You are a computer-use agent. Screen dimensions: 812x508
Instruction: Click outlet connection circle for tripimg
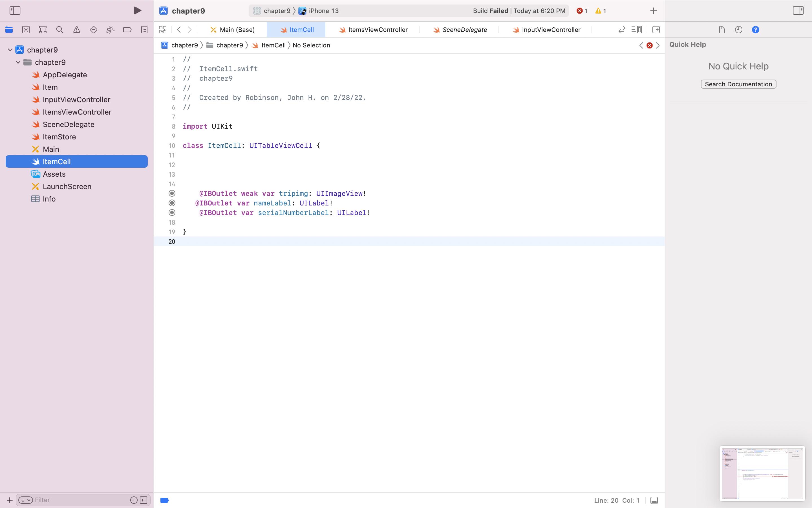pos(172,194)
